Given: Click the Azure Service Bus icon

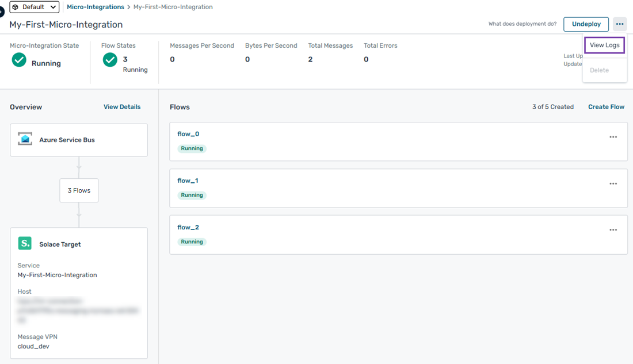Looking at the screenshot, I should click(25, 139).
